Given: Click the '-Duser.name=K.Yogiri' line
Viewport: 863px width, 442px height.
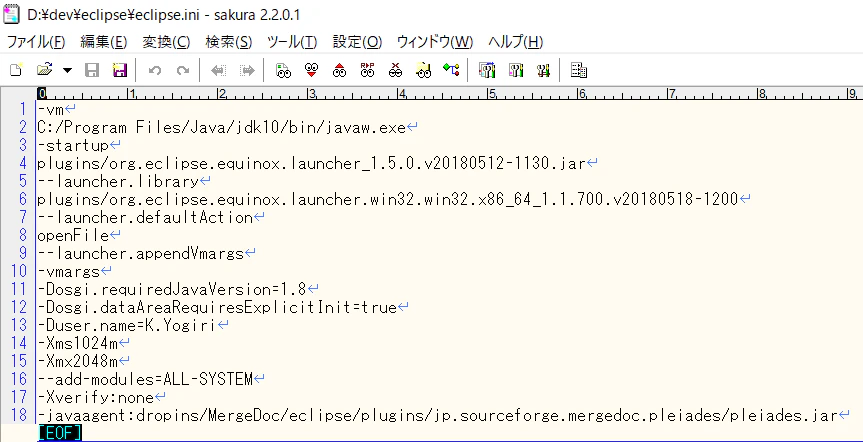Looking at the screenshot, I should pyautogui.click(x=127, y=325).
